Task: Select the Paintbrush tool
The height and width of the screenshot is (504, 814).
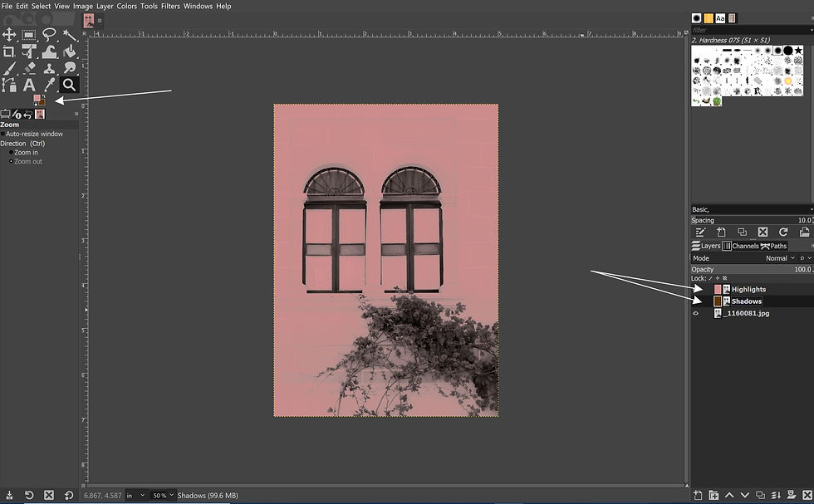Action: coord(9,68)
